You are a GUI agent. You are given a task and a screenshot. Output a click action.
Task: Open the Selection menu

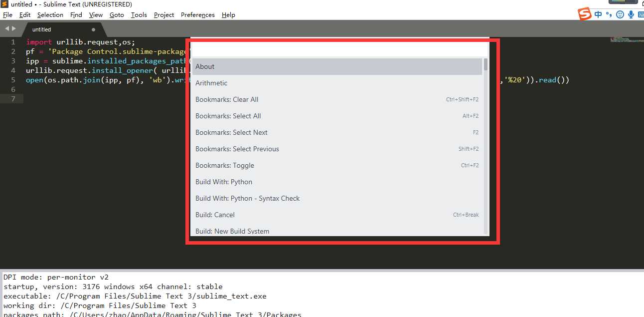click(x=50, y=15)
